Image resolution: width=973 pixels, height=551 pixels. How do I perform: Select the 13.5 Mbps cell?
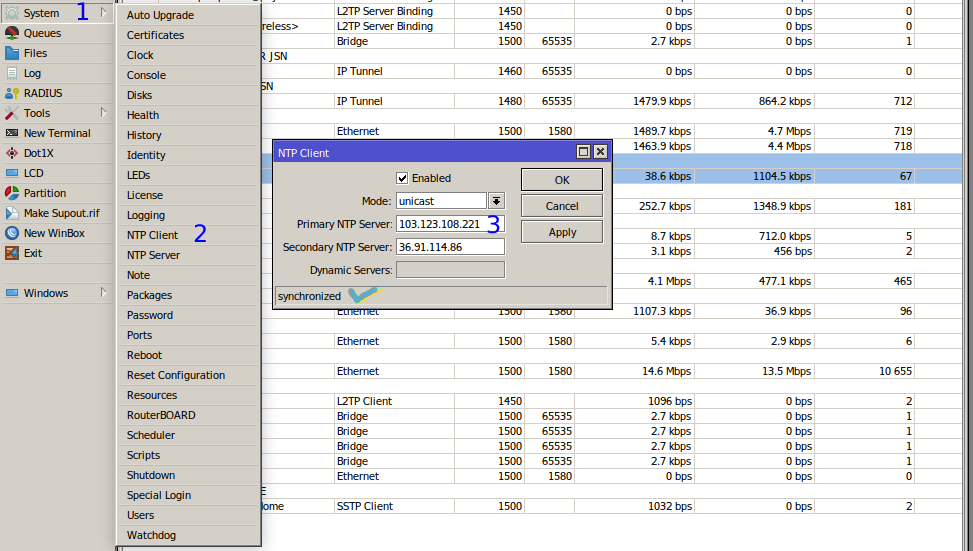click(x=754, y=371)
